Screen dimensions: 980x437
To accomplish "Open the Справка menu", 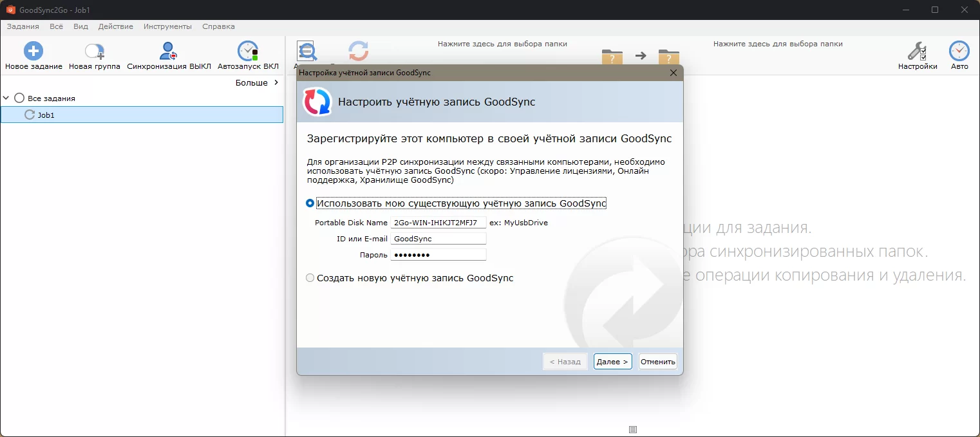I will point(218,26).
